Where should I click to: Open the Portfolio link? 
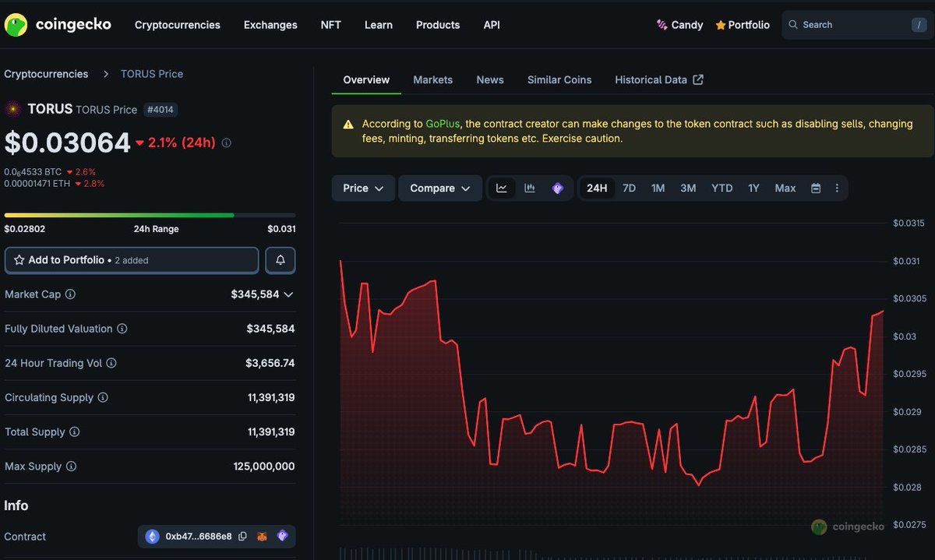point(743,25)
